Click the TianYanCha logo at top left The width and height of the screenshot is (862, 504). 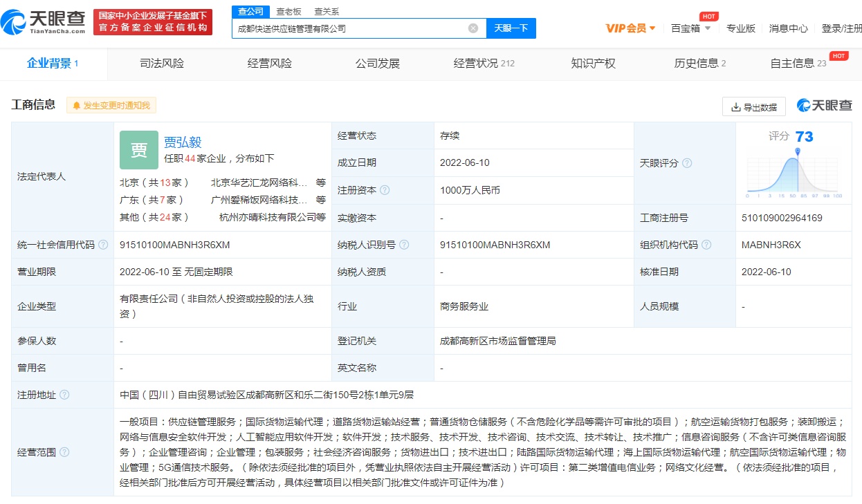point(44,22)
